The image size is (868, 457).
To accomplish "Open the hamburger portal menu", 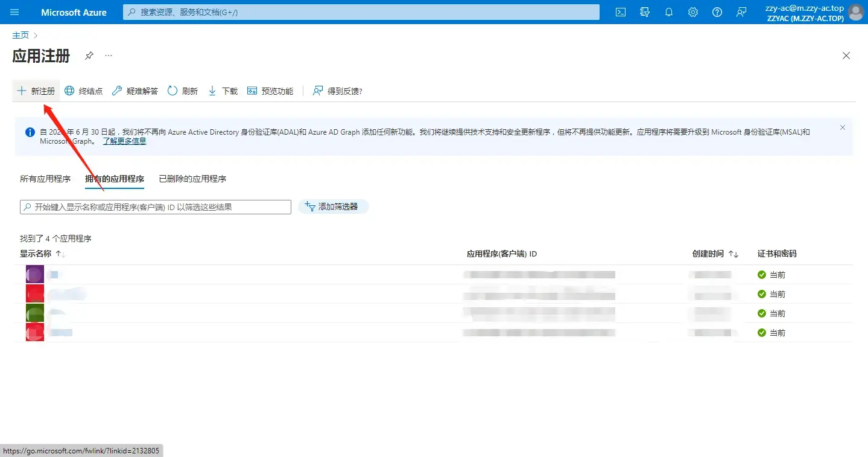I will [x=15, y=12].
